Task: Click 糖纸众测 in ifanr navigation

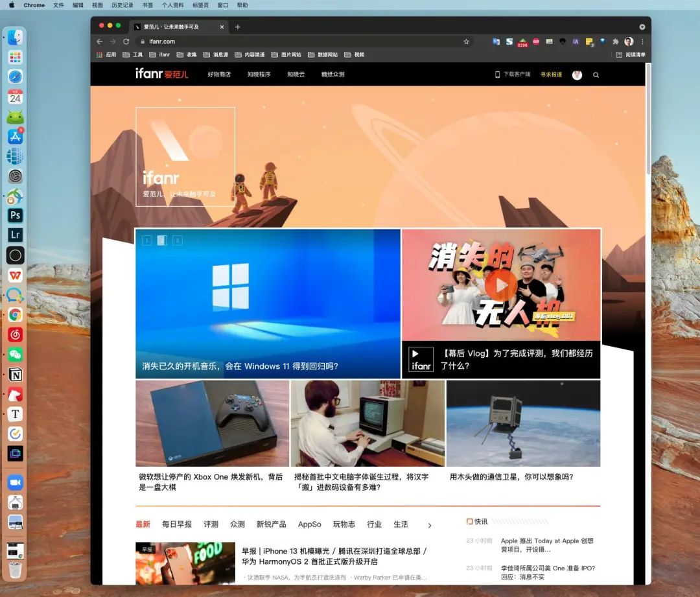Action: pyautogui.click(x=332, y=75)
